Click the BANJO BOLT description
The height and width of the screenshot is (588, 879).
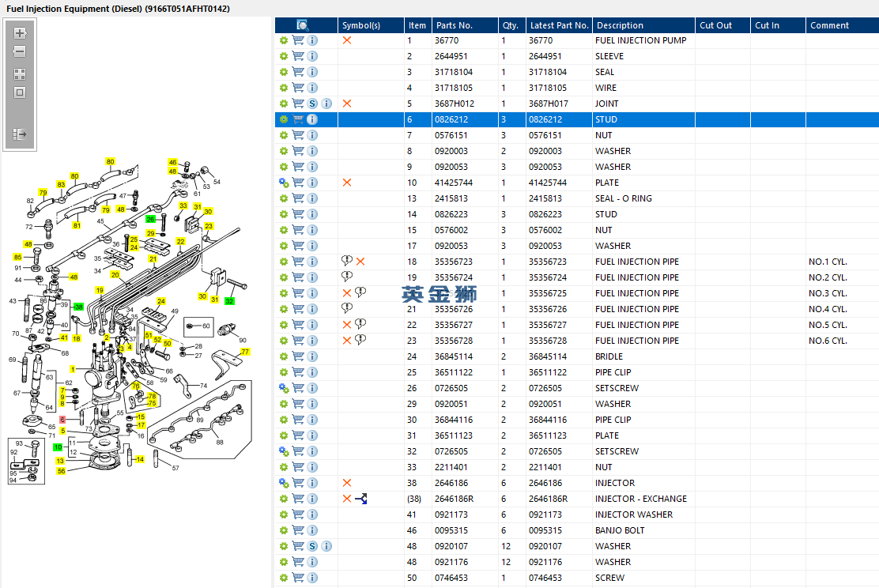620,530
